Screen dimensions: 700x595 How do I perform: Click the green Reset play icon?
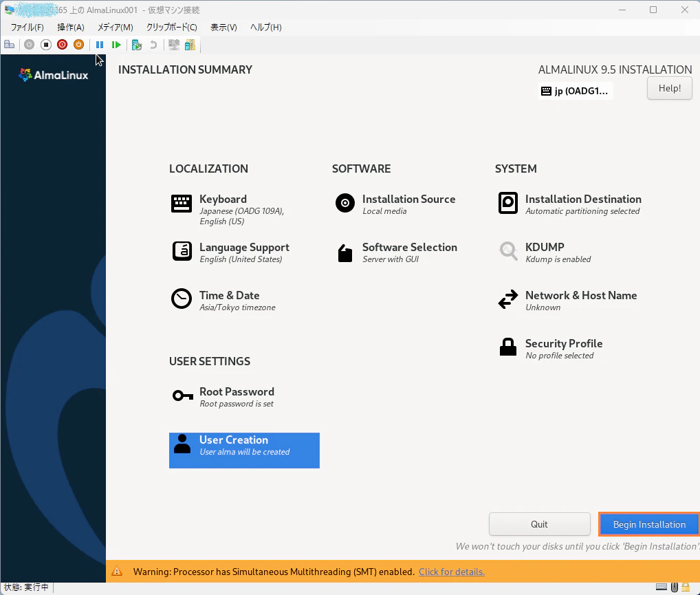[116, 45]
